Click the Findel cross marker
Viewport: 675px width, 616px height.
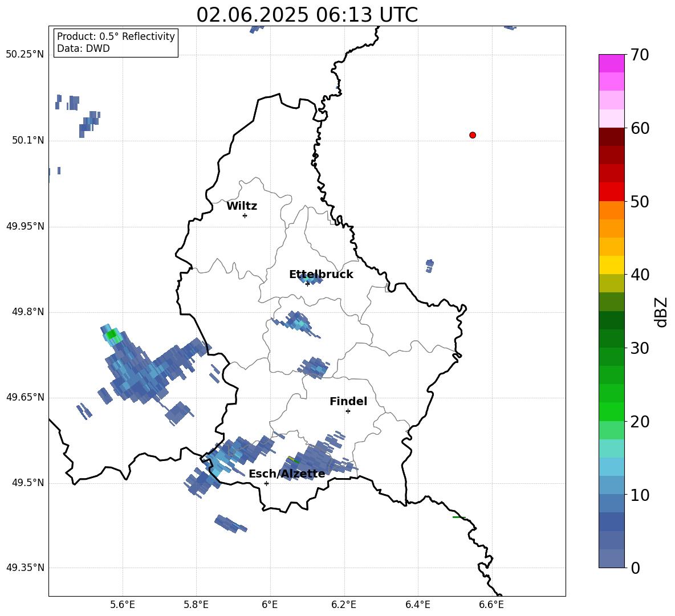pos(348,411)
